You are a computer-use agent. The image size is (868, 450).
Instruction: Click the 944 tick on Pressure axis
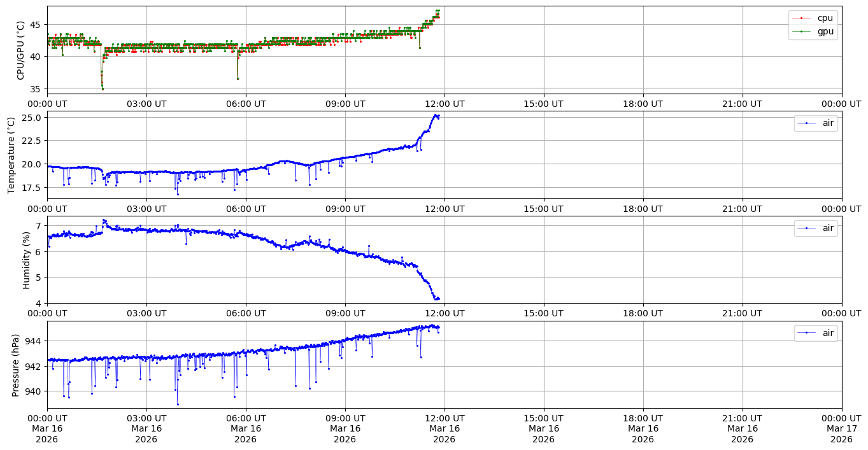pyautogui.click(x=34, y=341)
